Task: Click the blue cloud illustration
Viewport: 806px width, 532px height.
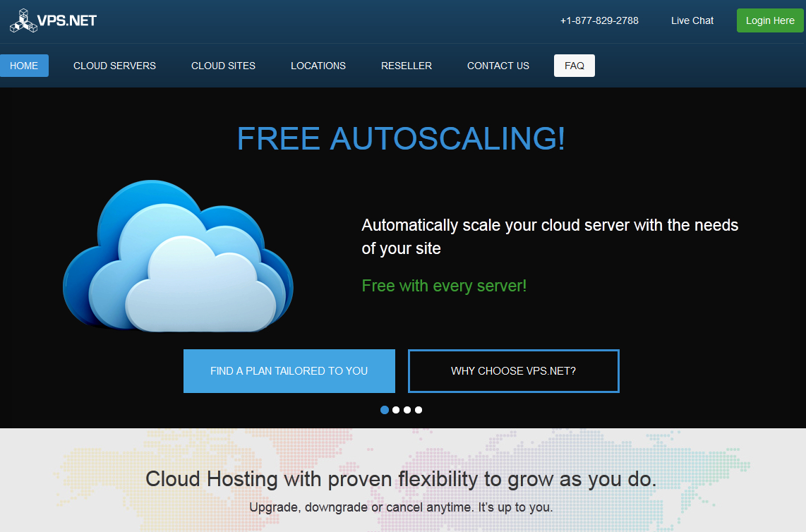Action: pyautogui.click(x=178, y=256)
